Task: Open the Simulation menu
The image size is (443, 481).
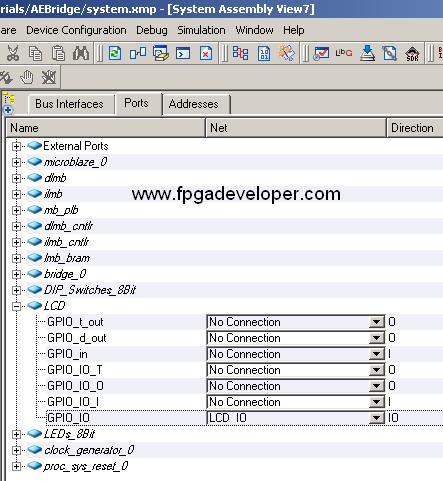Action: pos(201,30)
